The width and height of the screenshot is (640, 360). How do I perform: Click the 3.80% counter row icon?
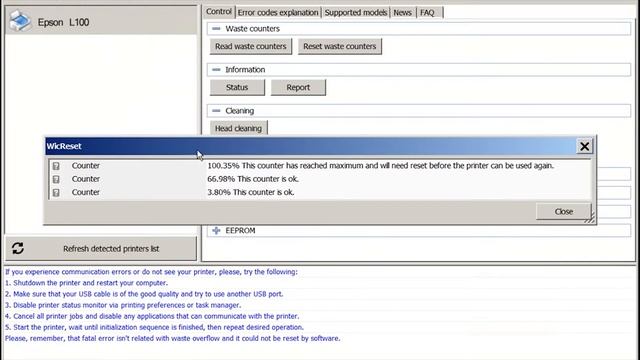tap(56, 192)
